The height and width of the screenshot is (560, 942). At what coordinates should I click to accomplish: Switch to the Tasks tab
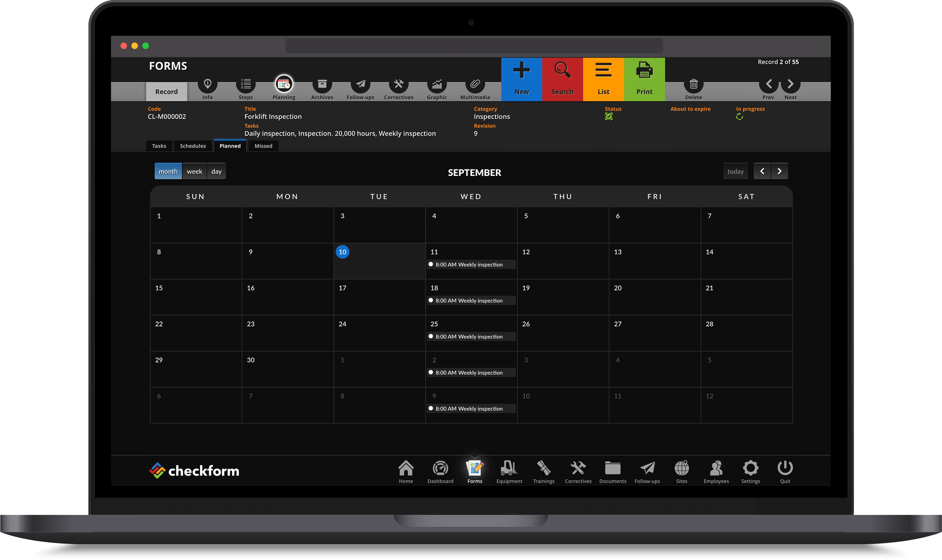pyautogui.click(x=158, y=145)
